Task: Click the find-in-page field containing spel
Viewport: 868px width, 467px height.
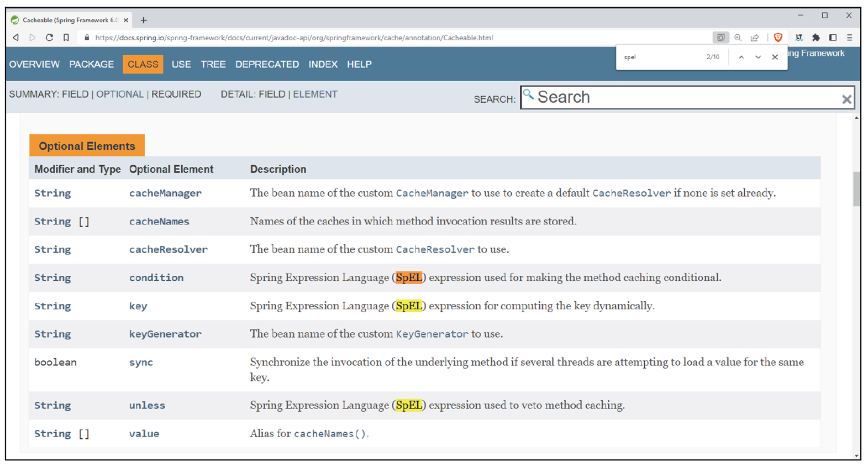Action: click(660, 57)
